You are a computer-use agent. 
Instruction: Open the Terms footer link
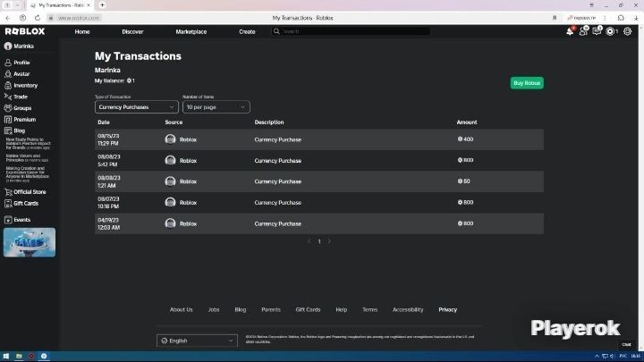tap(369, 309)
